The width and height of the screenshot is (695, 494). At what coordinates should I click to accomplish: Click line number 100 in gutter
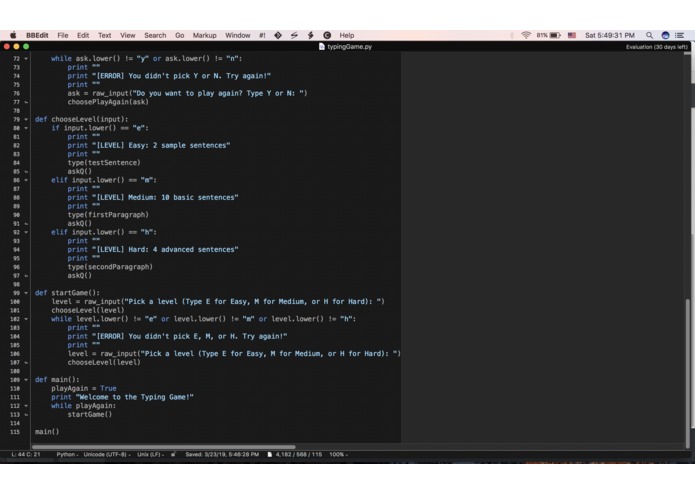pos(15,302)
